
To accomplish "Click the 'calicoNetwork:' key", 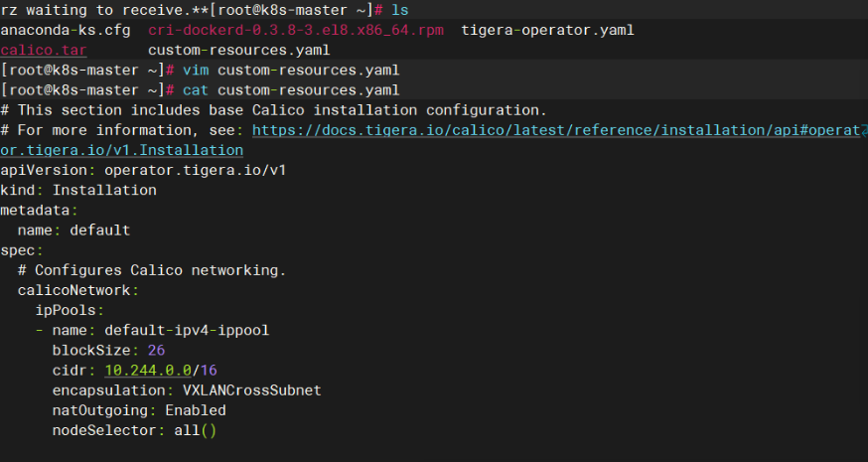I will 78,290.
